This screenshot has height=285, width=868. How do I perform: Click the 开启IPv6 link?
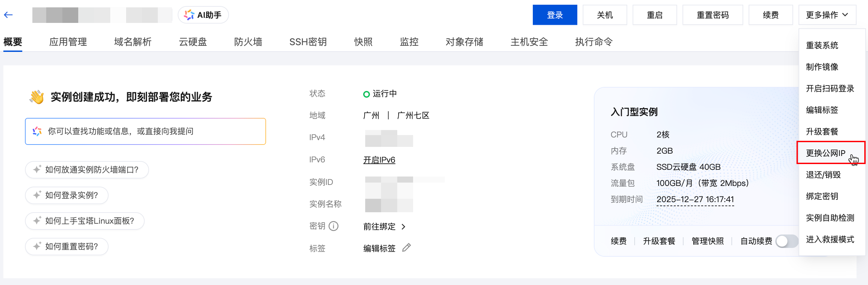point(379,160)
